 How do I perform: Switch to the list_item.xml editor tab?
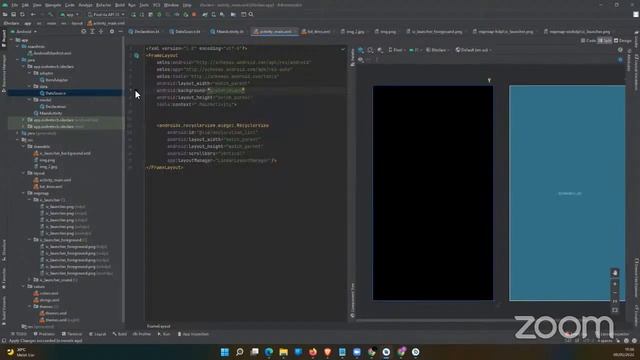(x=316, y=31)
